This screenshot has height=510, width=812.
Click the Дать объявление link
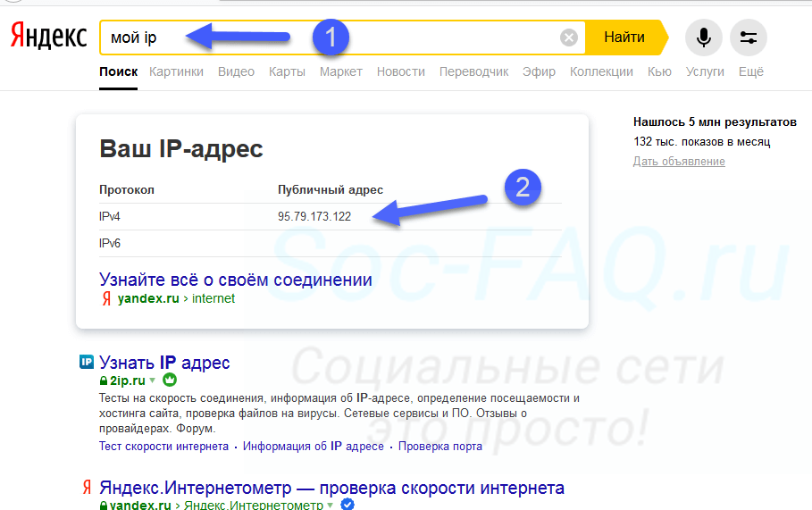(679, 161)
